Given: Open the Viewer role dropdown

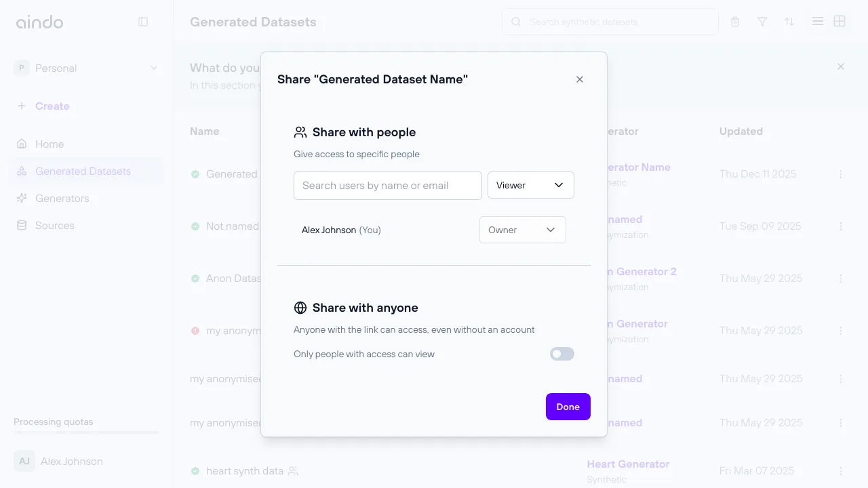Looking at the screenshot, I should pyautogui.click(x=531, y=185).
